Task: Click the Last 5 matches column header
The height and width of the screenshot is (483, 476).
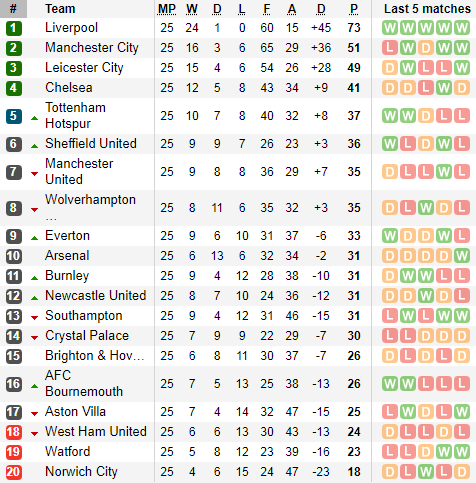Action: 427,9
